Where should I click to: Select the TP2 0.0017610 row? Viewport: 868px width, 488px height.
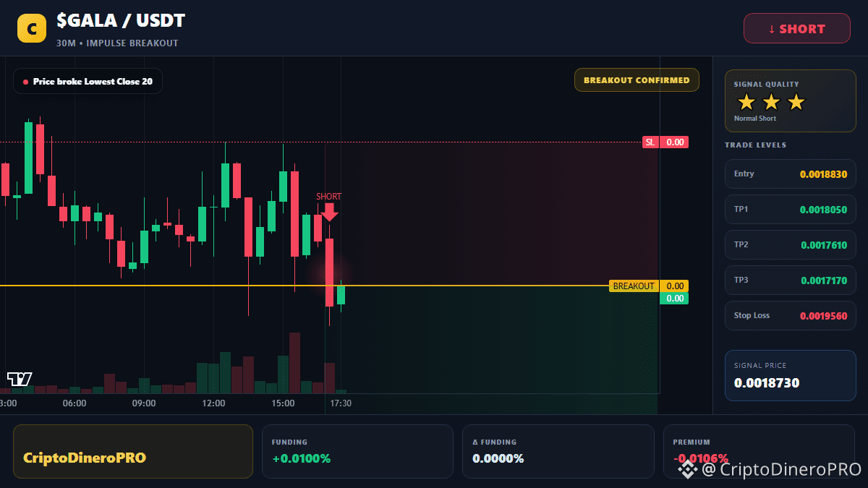(791, 245)
